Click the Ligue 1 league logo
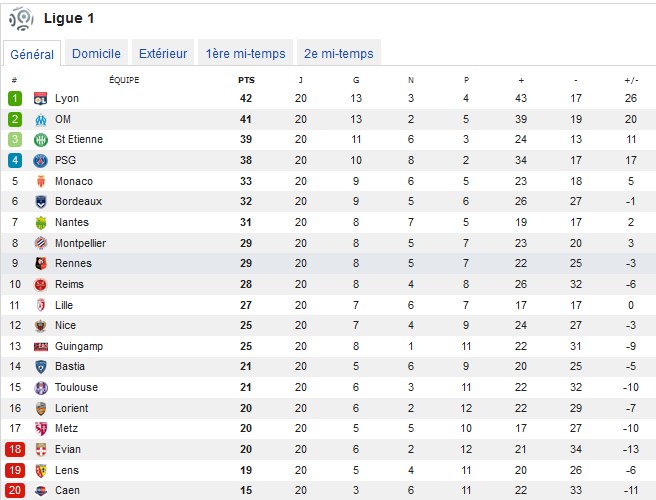The height and width of the screenshot is (500, 656). click(x=21, y=18)
